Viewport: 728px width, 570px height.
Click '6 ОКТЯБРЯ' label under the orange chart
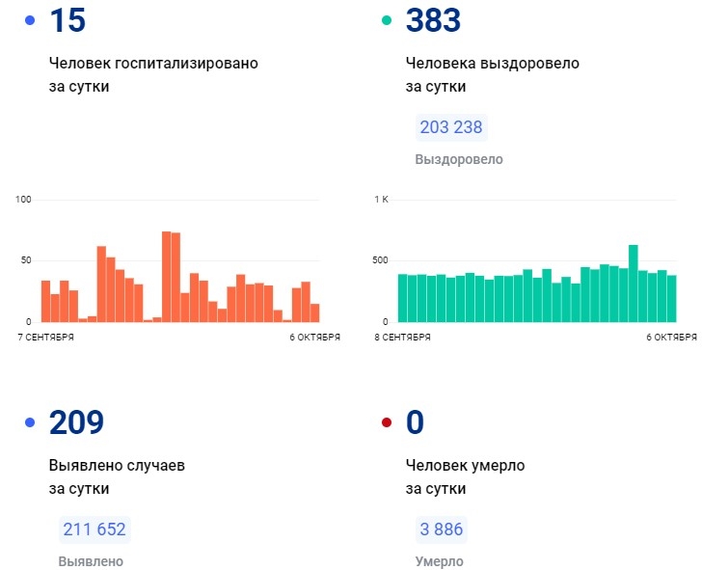click(312, 338)
